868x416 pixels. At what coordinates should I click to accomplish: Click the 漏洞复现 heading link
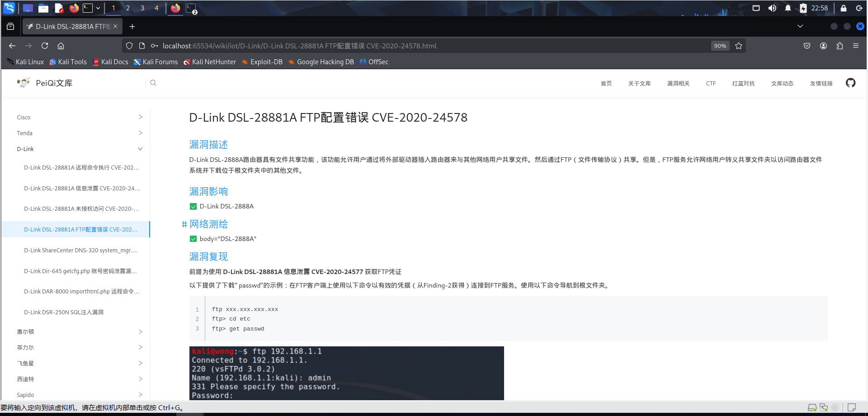tap(208, 257)
